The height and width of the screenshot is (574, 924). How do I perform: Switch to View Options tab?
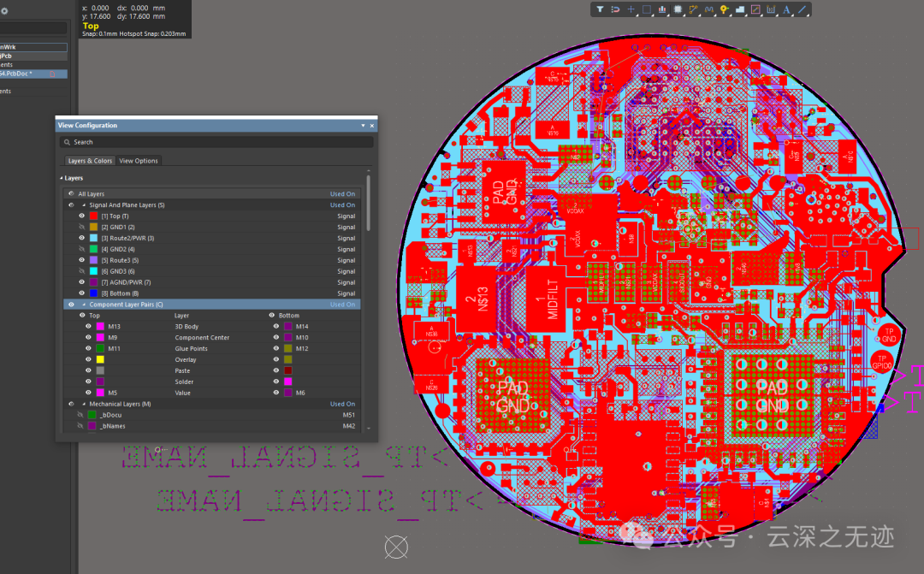(x=139, y=161)
